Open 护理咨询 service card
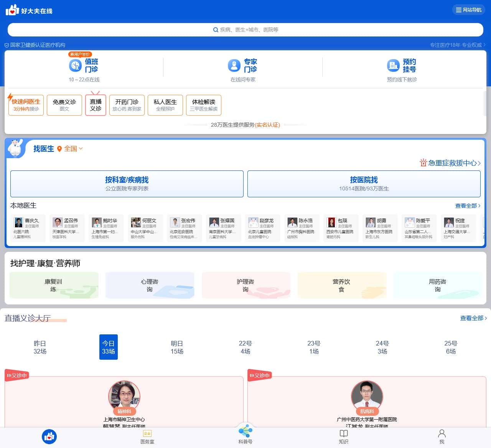 (x=246, y=285)
